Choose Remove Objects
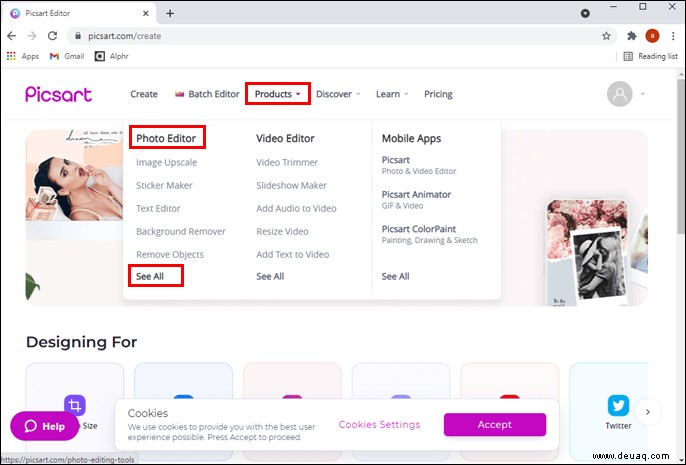Viewport: 686px width, 465px height. click(170, 255)
